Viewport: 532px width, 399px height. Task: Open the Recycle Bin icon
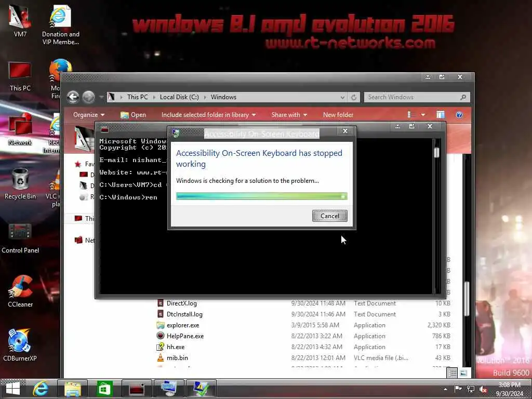point(20,184)
